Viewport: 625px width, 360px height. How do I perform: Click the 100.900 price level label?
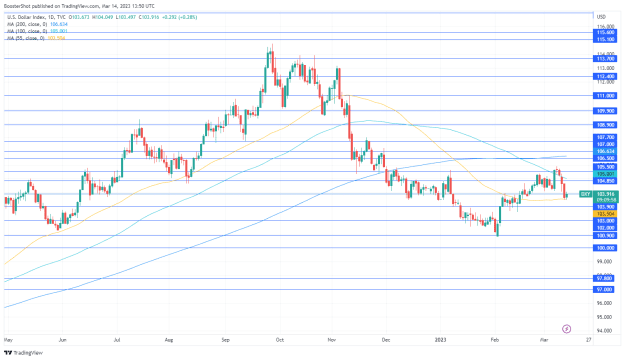(605, 236)
